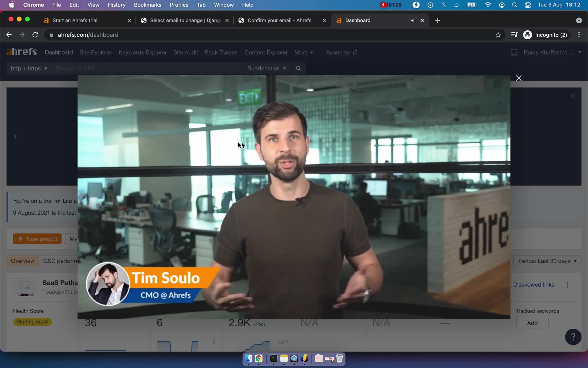Open Academy external link
588x368 pixels.
click(342, 52)
